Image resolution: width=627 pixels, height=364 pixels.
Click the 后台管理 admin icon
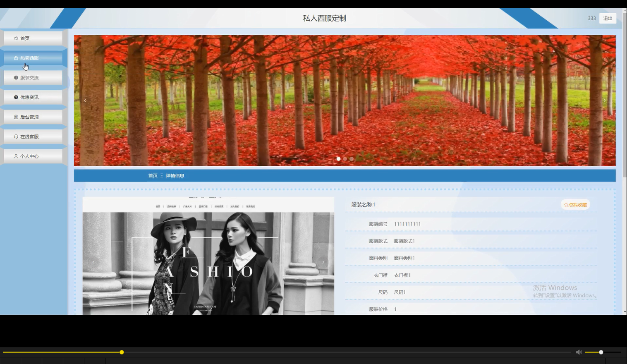tap(15, 117)
